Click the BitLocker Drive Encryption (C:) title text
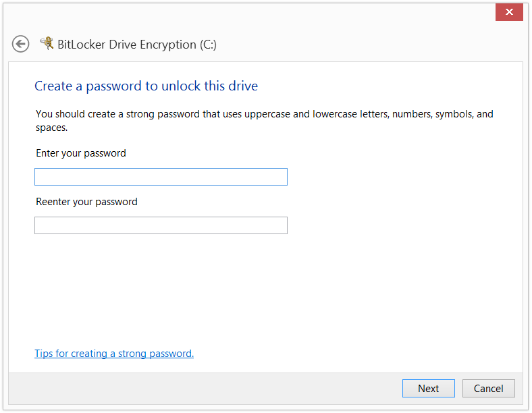This screenshot has height=413, width=532. pos(137,45)
